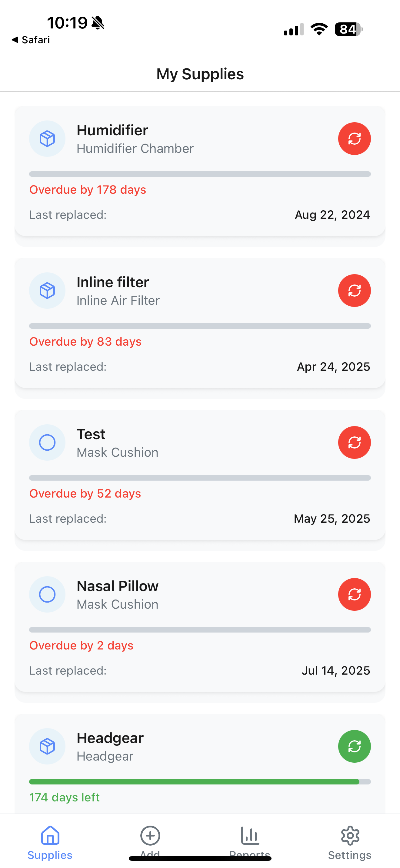Tap the Humidifier overdue progress bar
The image size is (400, 868).
click(200, 174)
